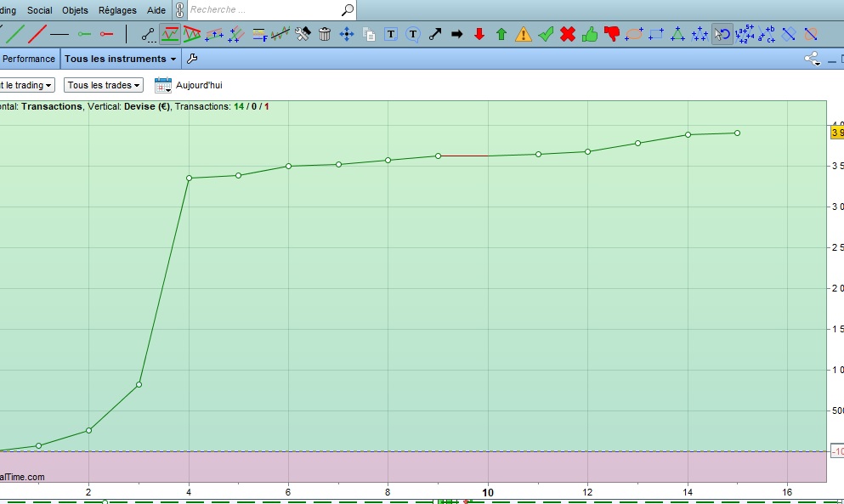Select the Elliott wave abc tool

coord(767,35)
